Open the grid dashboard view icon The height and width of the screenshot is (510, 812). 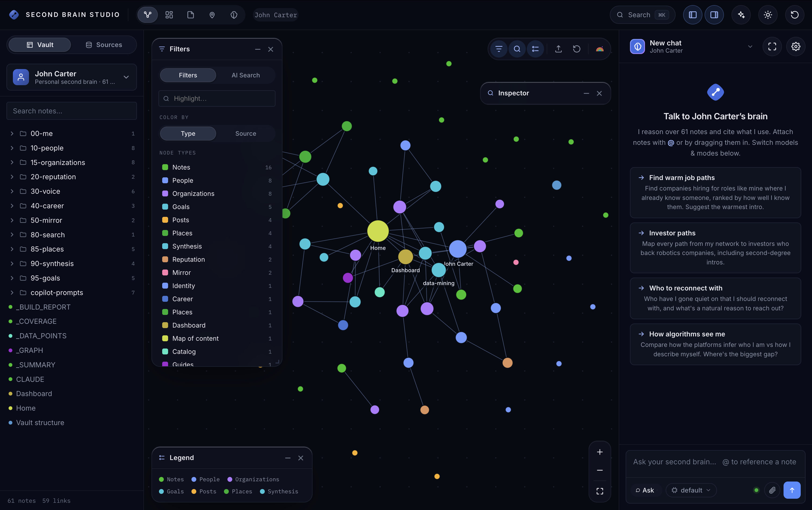pyautogui.click(x=169, y=15)
